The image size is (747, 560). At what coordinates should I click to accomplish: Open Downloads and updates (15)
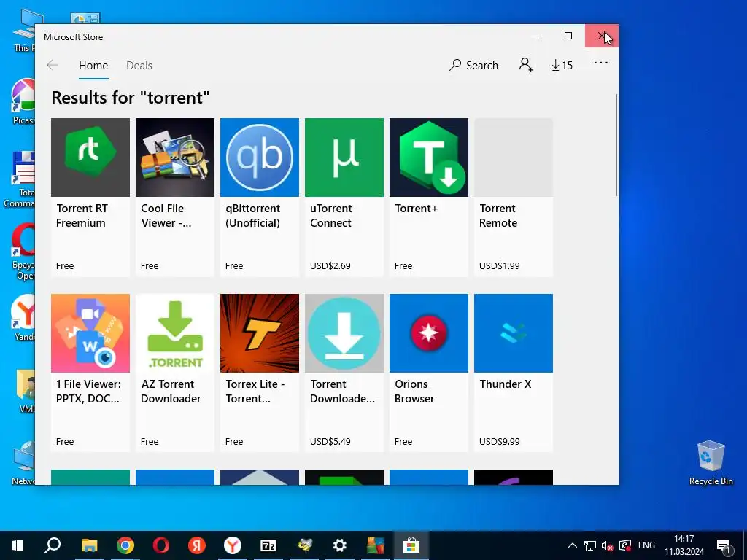coord(562,65)
